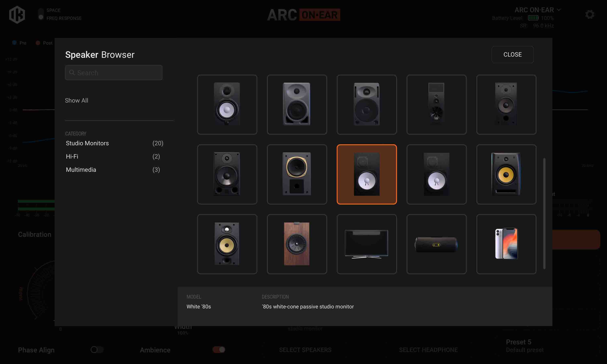Filter by Studio Monitors category
Screen dimensions: 607x364
[x=115, y=143]
